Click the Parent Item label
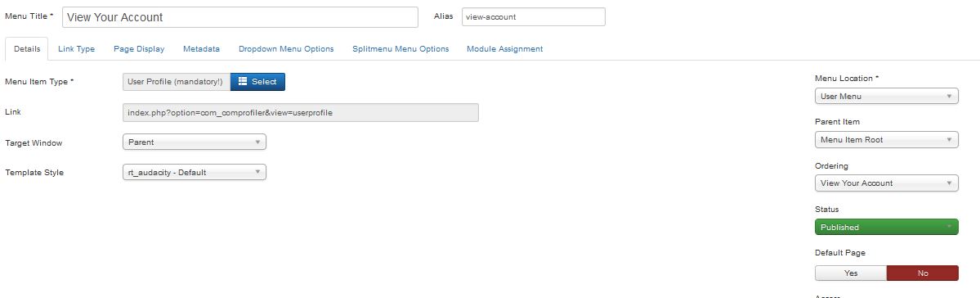 [837, 121]
